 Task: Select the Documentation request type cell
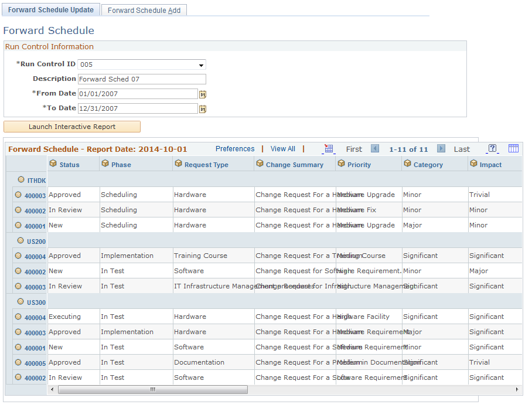(214, 362)
